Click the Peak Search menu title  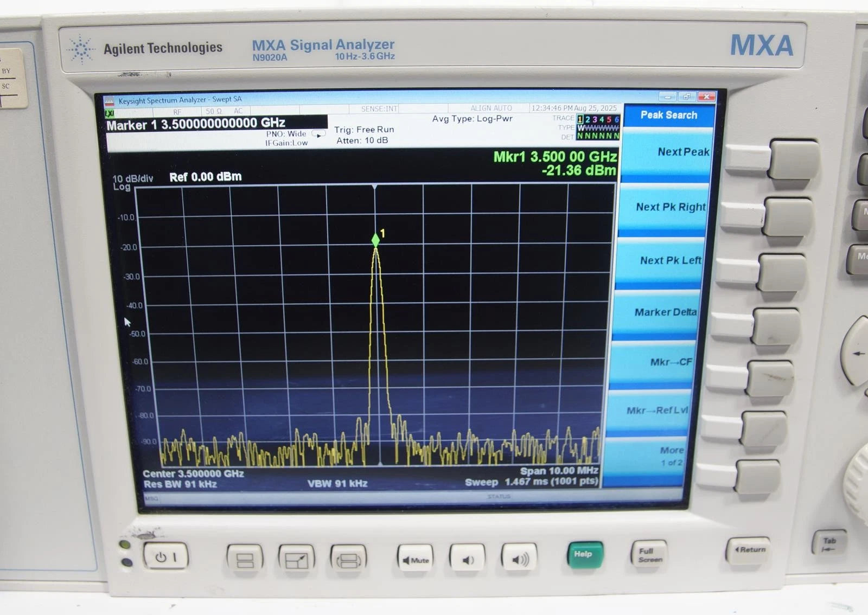click(x=668, y=115)
